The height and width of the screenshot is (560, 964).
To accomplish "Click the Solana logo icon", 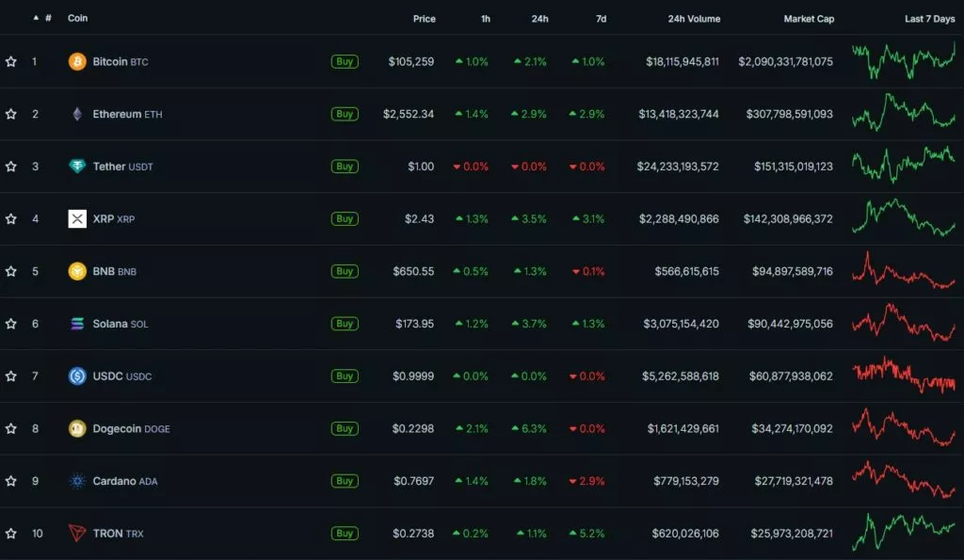I will click(x=77, y=324).
